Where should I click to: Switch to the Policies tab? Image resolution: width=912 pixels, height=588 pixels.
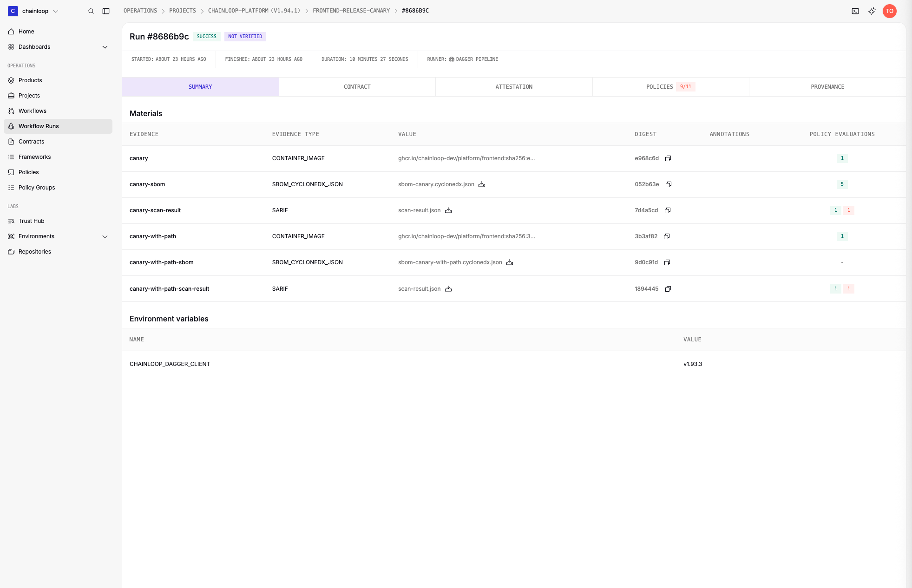coord(670,87)
